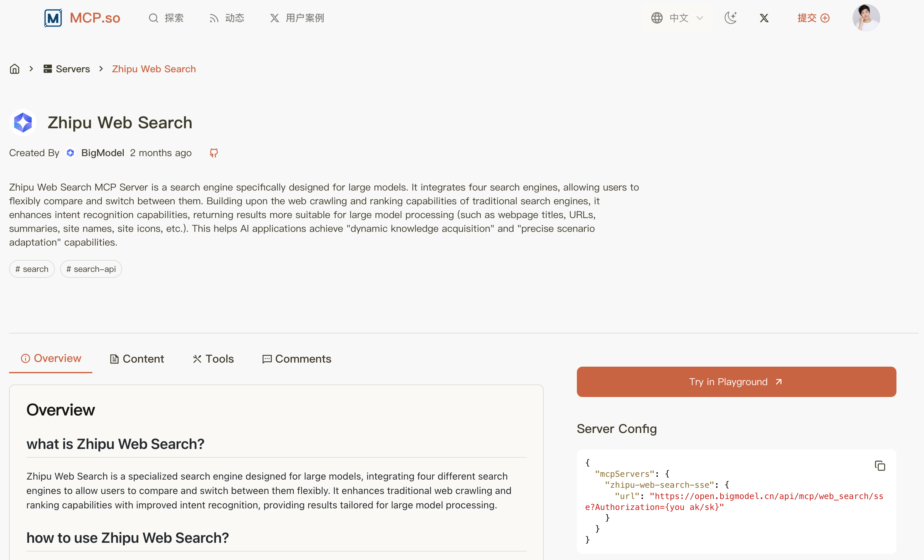Click the MCP.so logo icon
Viewport: 924px width, 560px height.
[53, 18]
